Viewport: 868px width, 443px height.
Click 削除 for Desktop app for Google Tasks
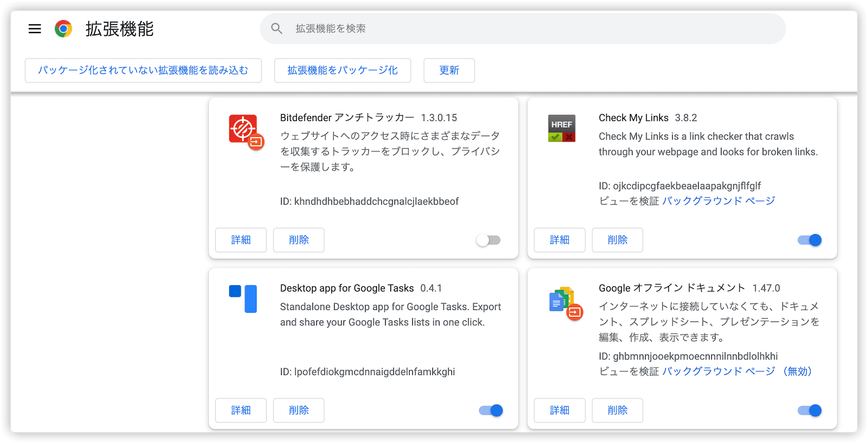tap(299, 410)
